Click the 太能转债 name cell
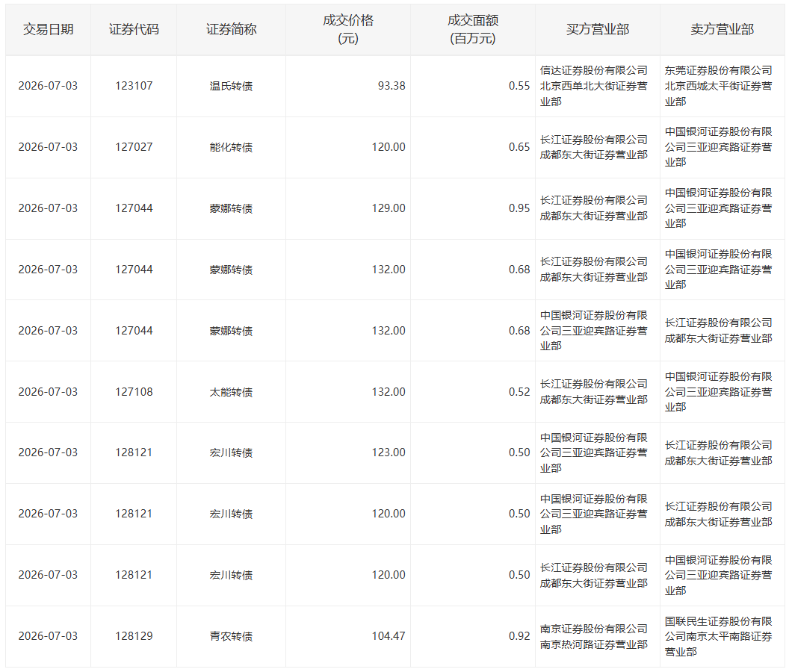This screenshot has width=789, height=672. pyautogui.click(x=232, y=392)
